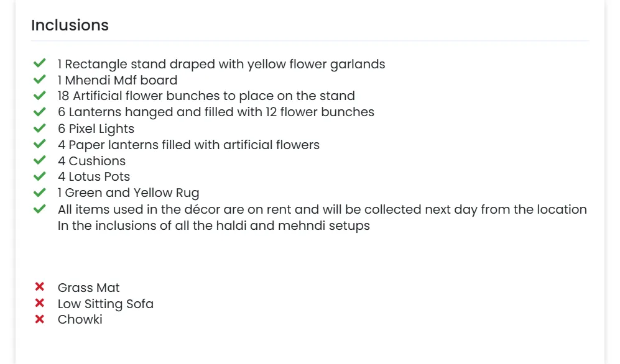Click the 1 Green and Yellow Rug text
The image size is (620, 364).
pos(128,193)
